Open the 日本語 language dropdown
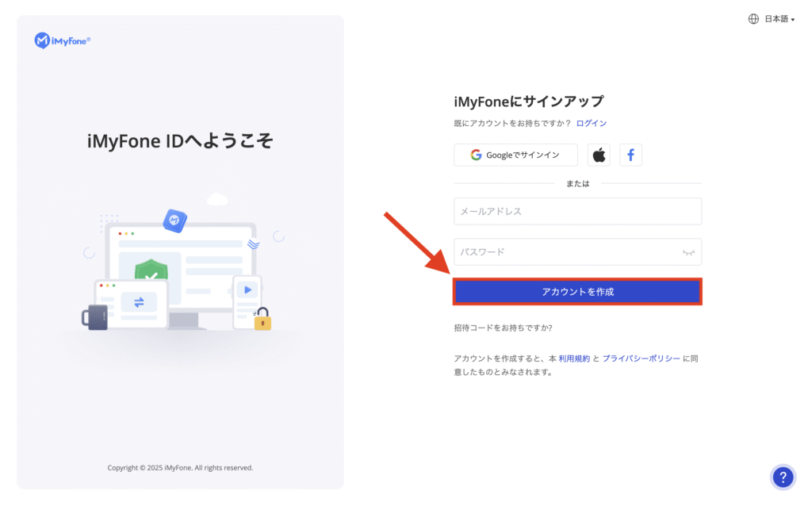The height and width of the screenshot is (506, 812). tap(779, 19)
